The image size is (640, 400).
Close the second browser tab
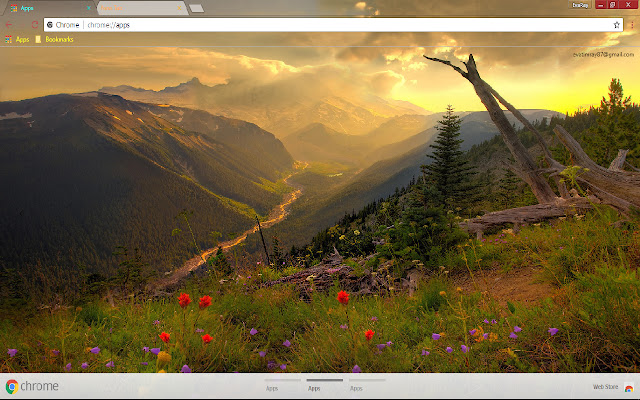pos(179,8)
